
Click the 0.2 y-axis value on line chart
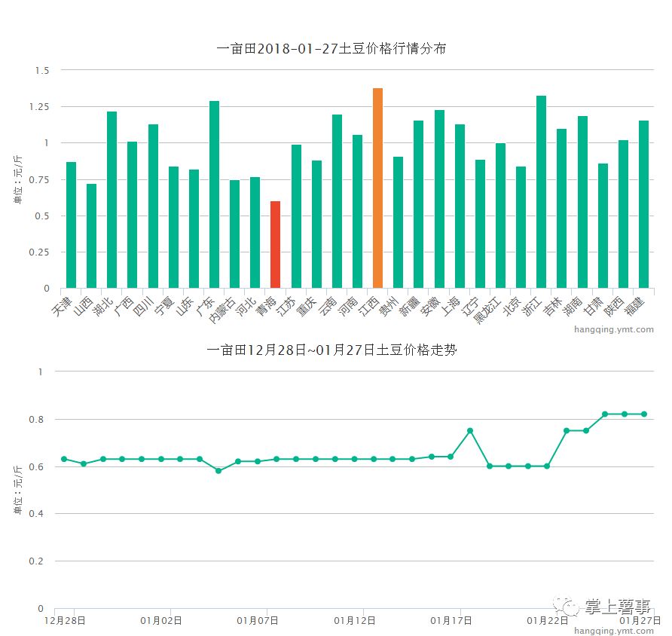(36, 561)
